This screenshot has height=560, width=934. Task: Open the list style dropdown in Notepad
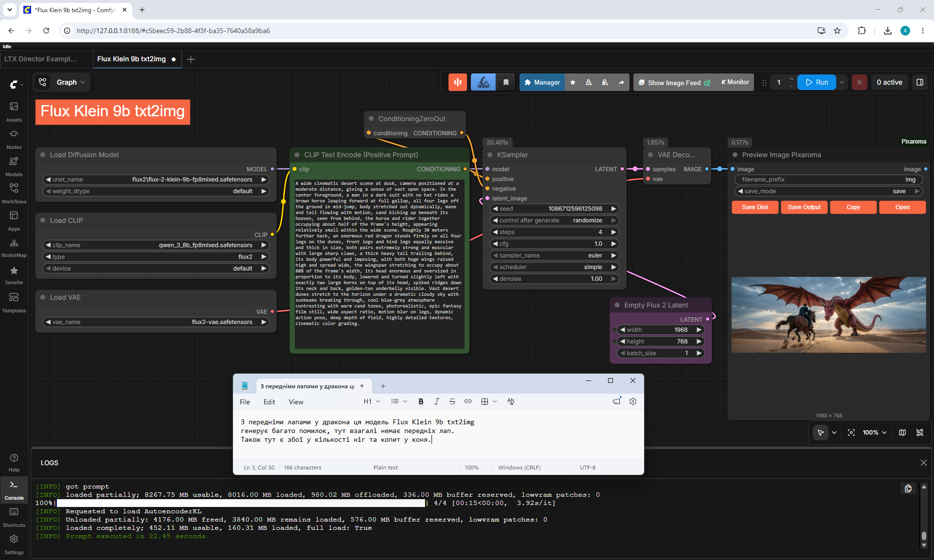coord(399,401)
